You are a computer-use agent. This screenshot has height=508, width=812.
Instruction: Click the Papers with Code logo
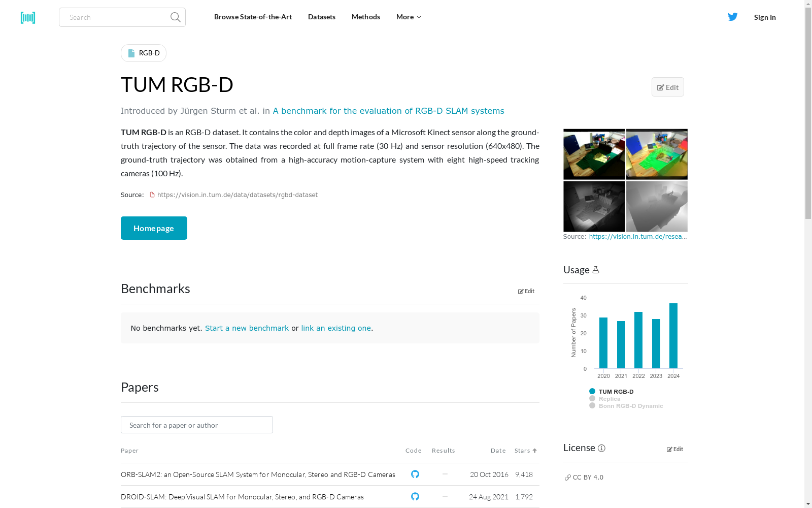[28, 17]
